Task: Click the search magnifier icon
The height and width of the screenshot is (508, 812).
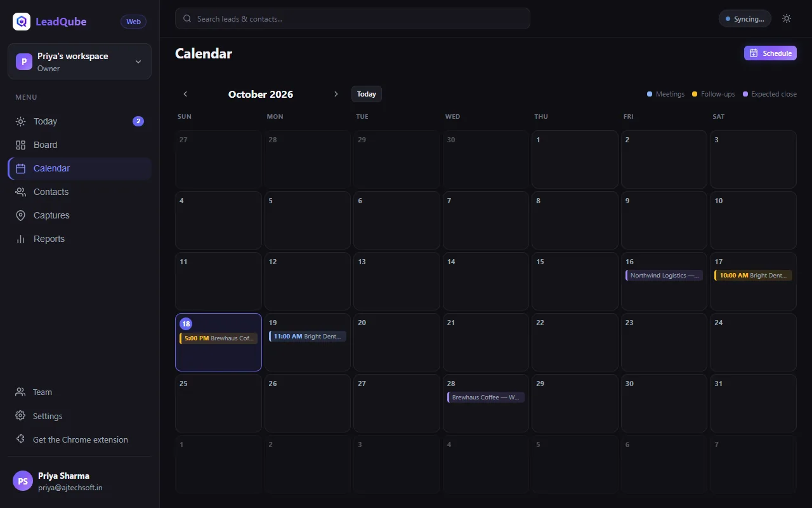Action: pyautogui.click(x=187, y=18)
